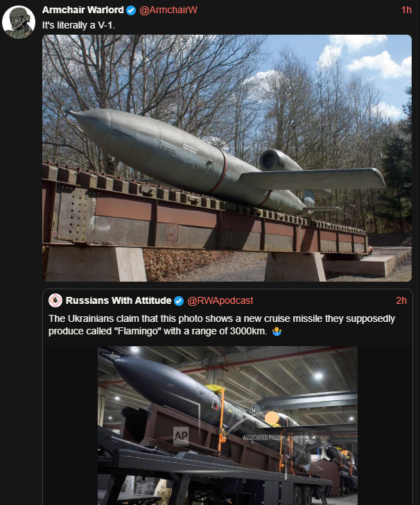Screen dimensions: 420x505
Task: Open the @RWApodcast handle link
Action: point(220,300)
